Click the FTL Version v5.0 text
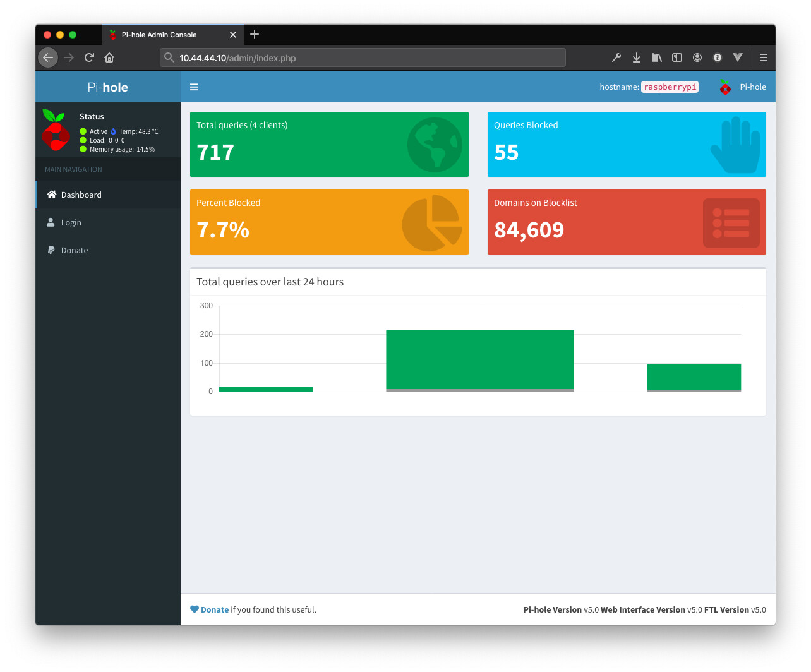This screenshot has height=672, width=811. coord(735,609)
